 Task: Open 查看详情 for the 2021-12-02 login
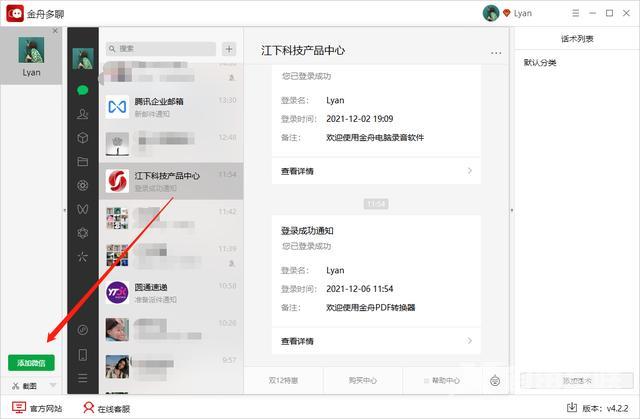376,171
